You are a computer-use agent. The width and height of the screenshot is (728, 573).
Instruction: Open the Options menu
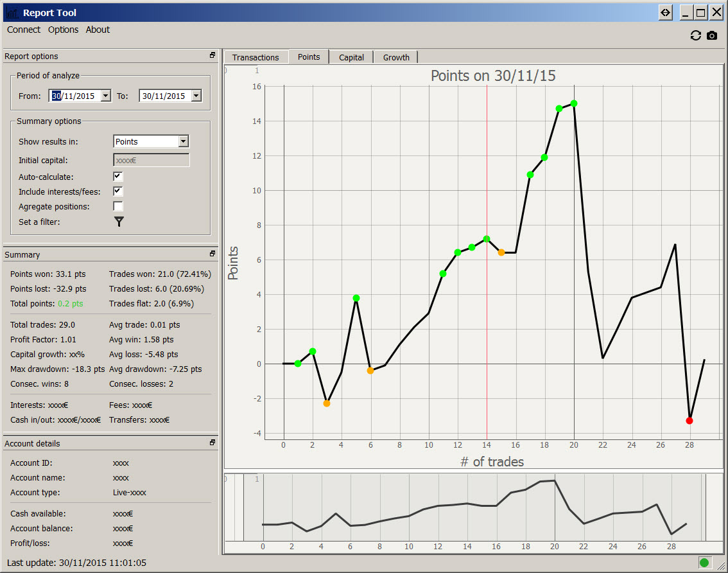click(64, 30)
